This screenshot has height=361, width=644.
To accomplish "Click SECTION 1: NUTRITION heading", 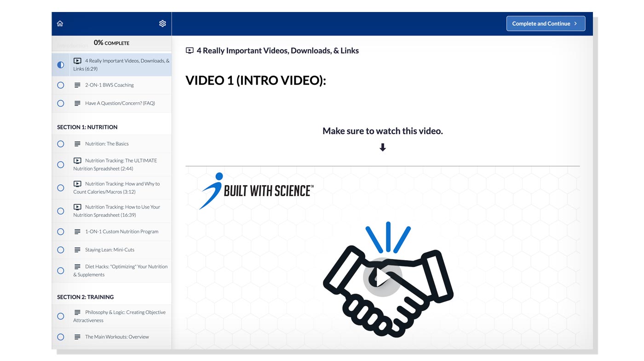I will click(87, 127).
